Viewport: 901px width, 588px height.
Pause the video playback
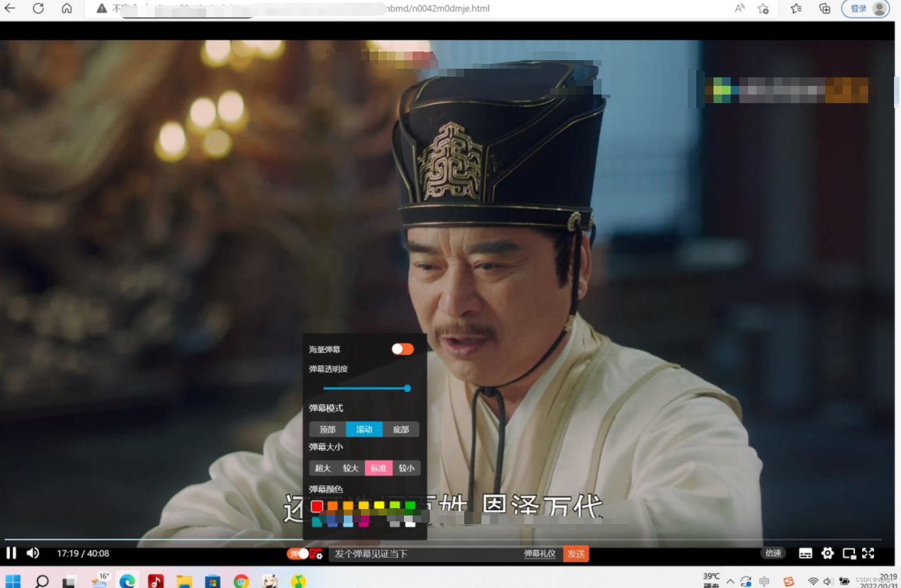pos(11,553)
